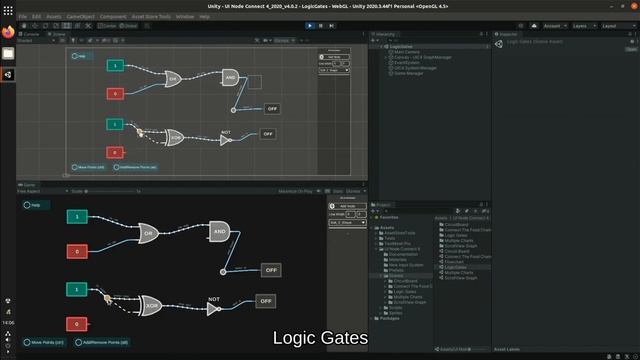Image resolution: width=640 pixels, height=360 pixels.
Task: Toggle scene lighting bulb icon
Action: click(x=73, y=40)
